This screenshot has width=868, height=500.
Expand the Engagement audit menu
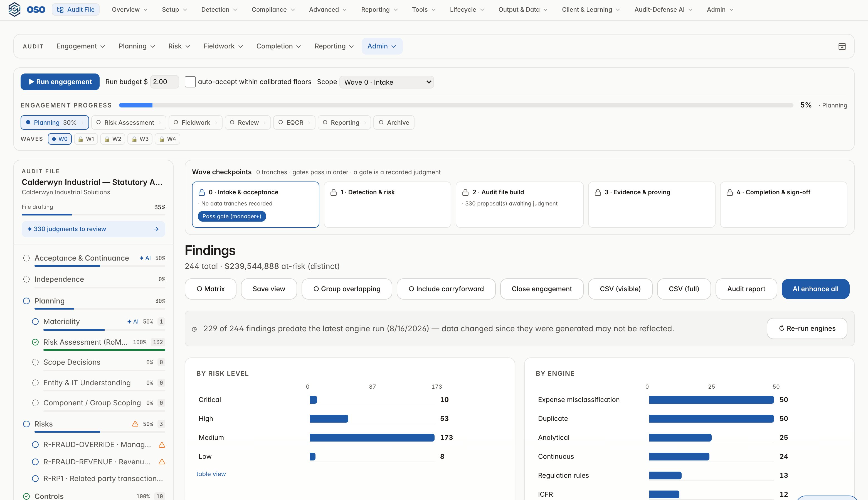81,46
